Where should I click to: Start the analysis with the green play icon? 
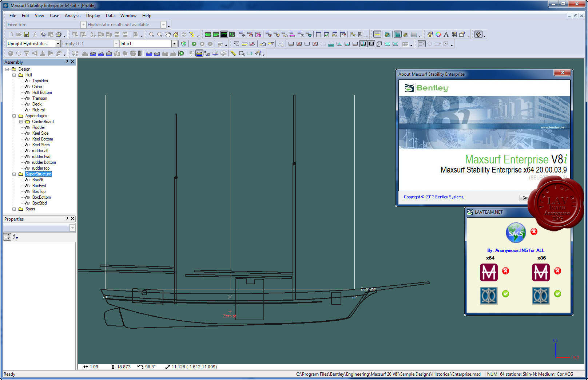(x=194, y=44)
